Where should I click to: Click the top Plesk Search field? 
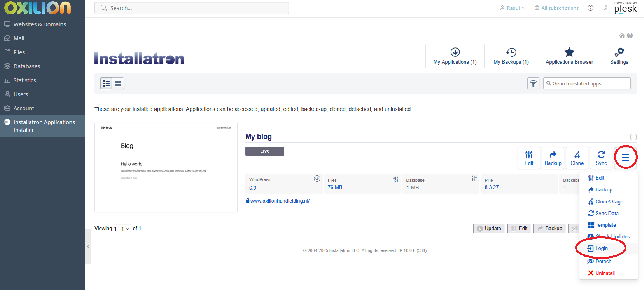[x=192, y=8]
